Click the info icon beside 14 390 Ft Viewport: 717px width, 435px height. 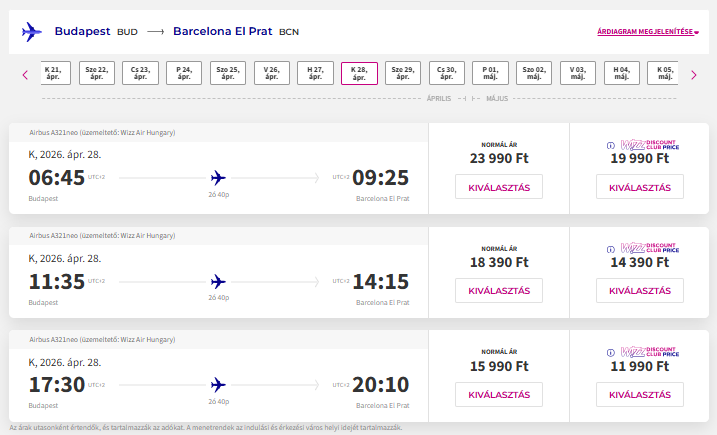click(x=610, y=249)
